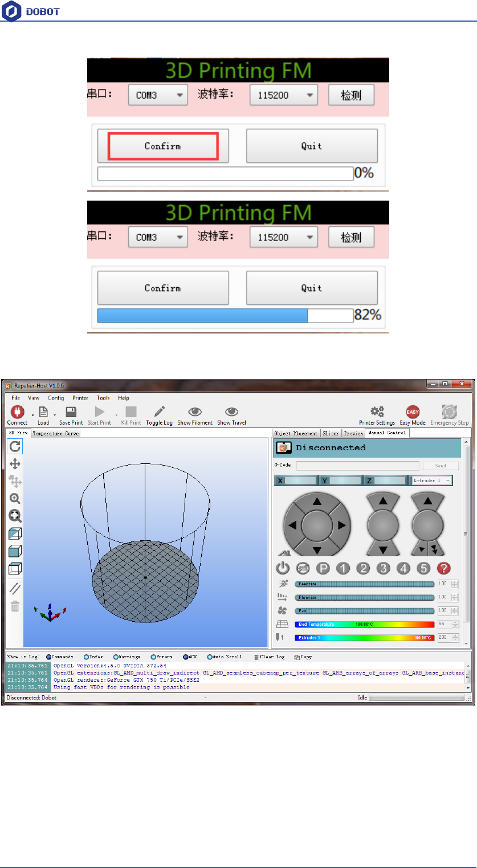Switch to Easy Mode
This screenshot has width=477, height=868.
[x=413, y=412]
